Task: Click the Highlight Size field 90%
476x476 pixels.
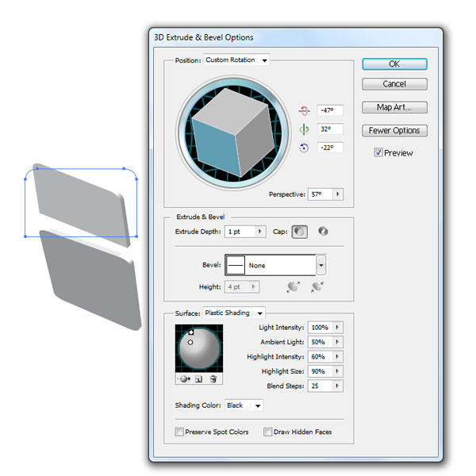Action: click(320, 371)
